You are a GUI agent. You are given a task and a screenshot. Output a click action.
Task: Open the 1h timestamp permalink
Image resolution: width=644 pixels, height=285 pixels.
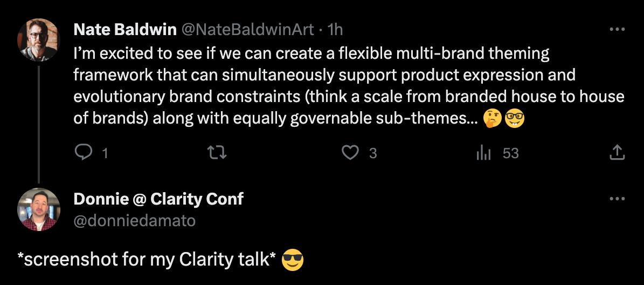335,29
